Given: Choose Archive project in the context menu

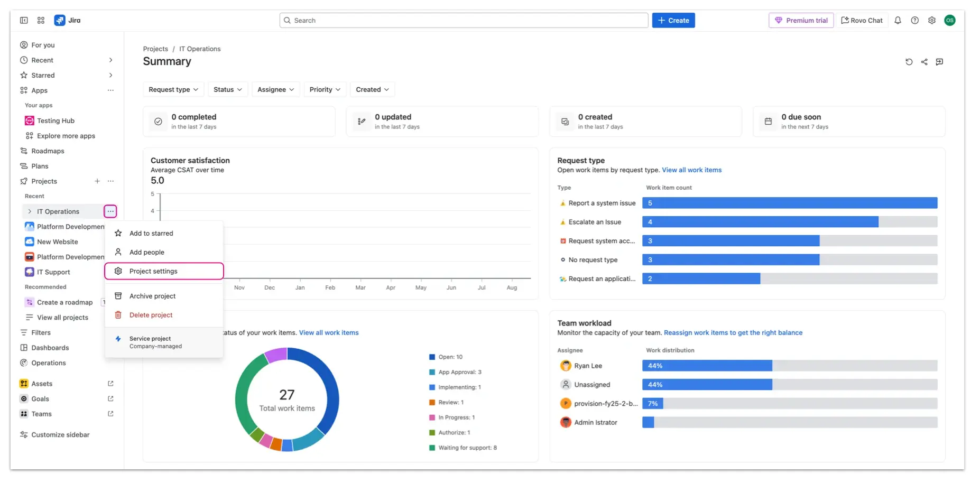Looking at the screenshot, I should (152, 296).
